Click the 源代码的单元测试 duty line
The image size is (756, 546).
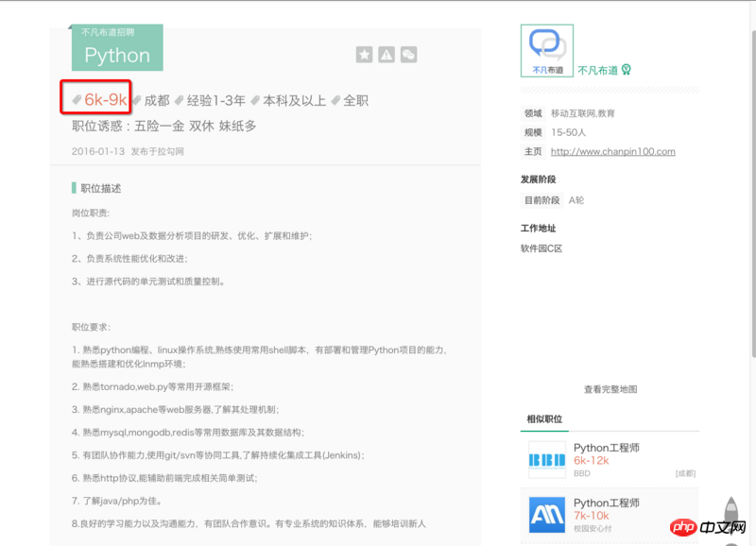[x=148, y=281]
